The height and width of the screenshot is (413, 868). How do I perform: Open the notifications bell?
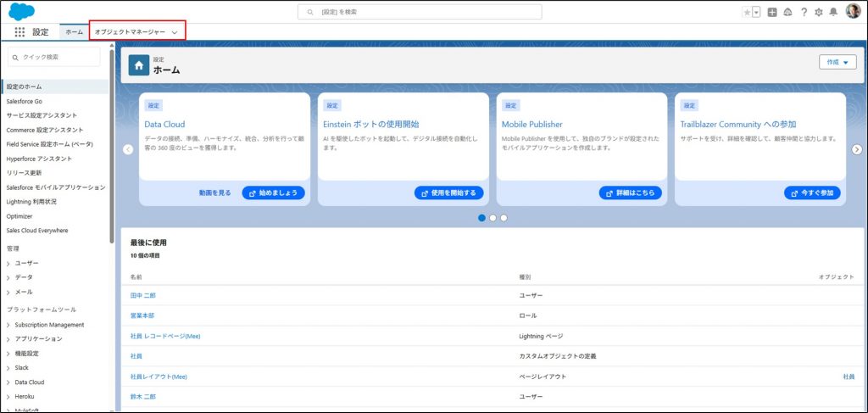[x=833, y=12]
